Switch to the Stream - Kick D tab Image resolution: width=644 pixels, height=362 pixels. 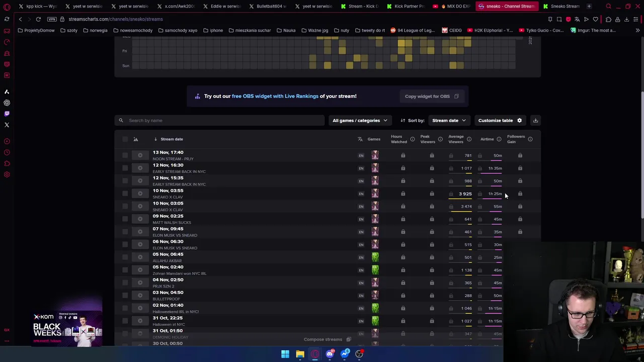click(359, 6)
